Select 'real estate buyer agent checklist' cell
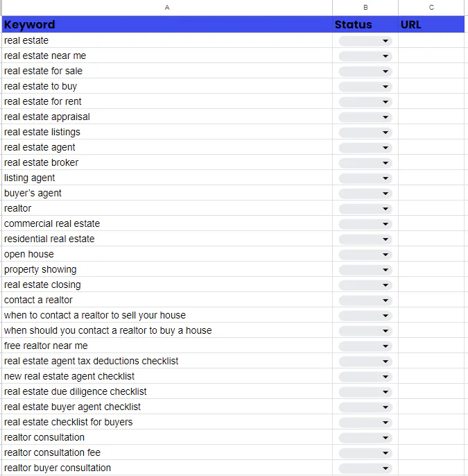 tap(167, 407)
